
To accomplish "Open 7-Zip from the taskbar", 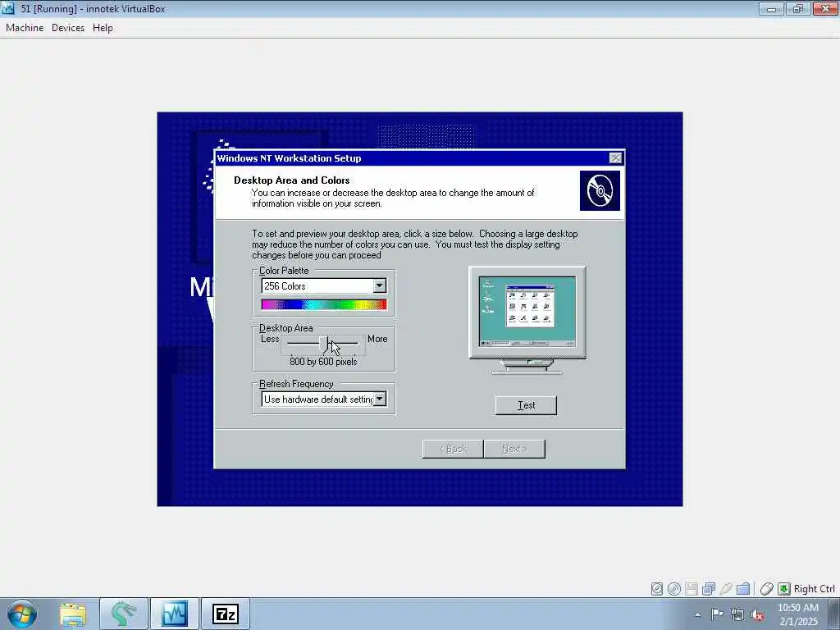I will 226,614.
